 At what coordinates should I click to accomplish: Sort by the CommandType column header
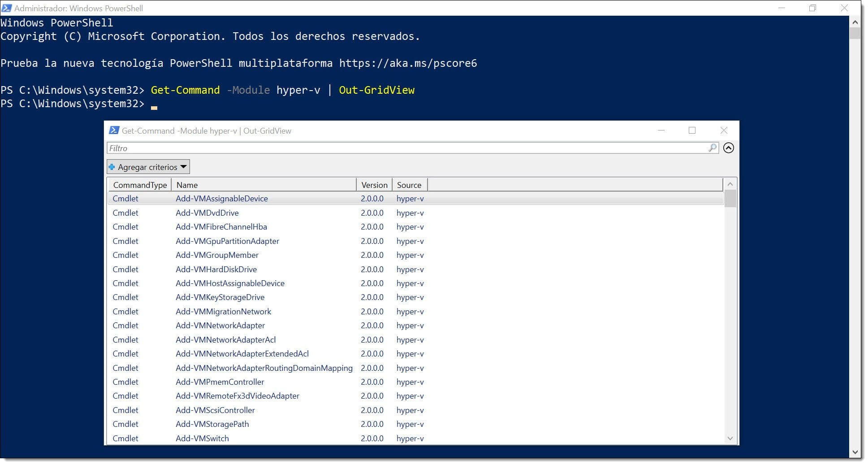(x=140, y=185)
